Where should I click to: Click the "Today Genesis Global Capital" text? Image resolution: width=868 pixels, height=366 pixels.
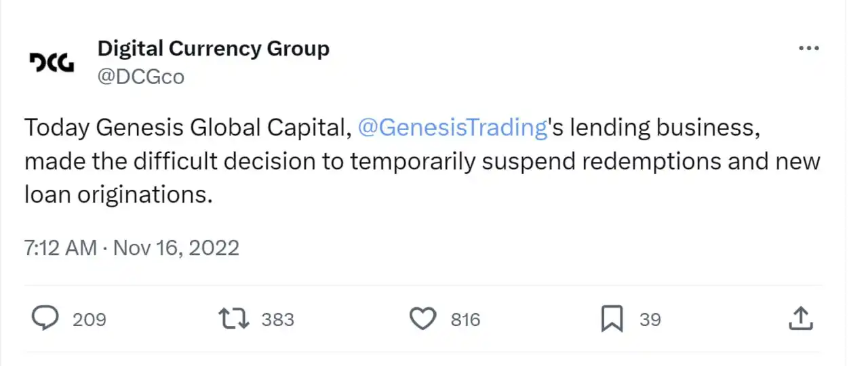click(x=187, y=127)
